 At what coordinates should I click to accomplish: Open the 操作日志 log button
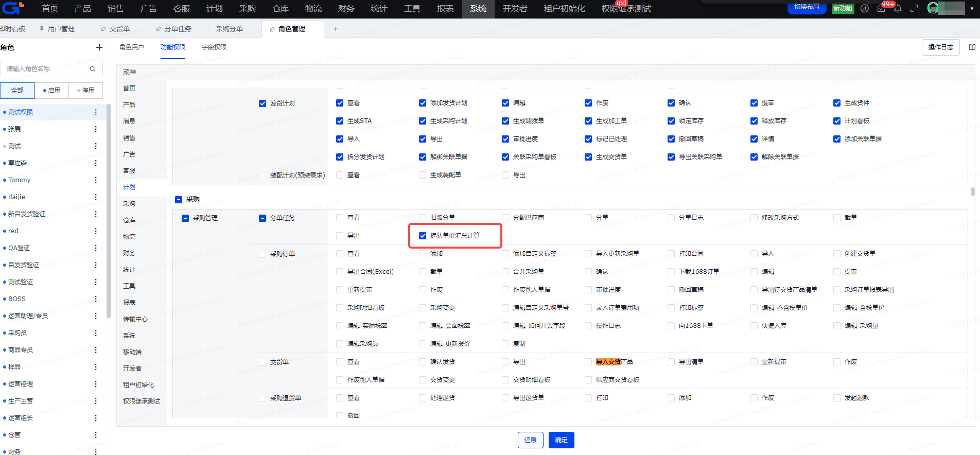click(x=941, y=47)
